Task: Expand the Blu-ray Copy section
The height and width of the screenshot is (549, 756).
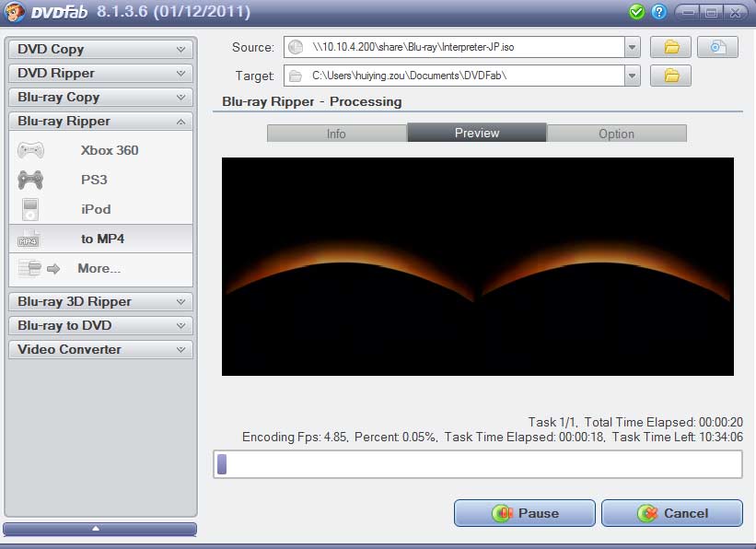Action: coord(100,97)
